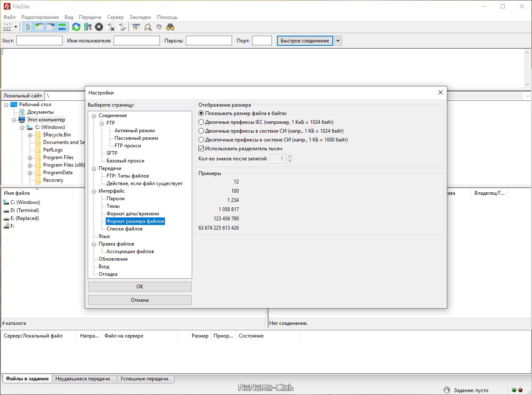Collapse the Правка файлов settings tree node

(94, 244)
